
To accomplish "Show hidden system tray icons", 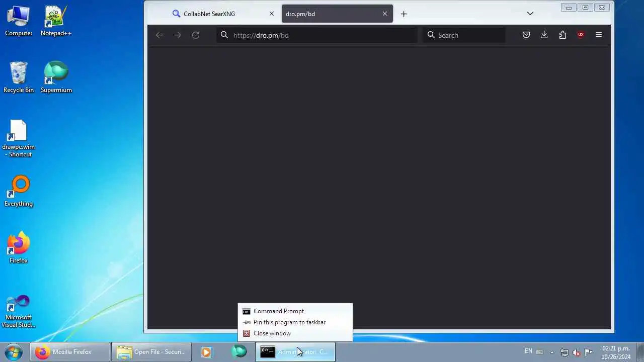I will [552, 352].
